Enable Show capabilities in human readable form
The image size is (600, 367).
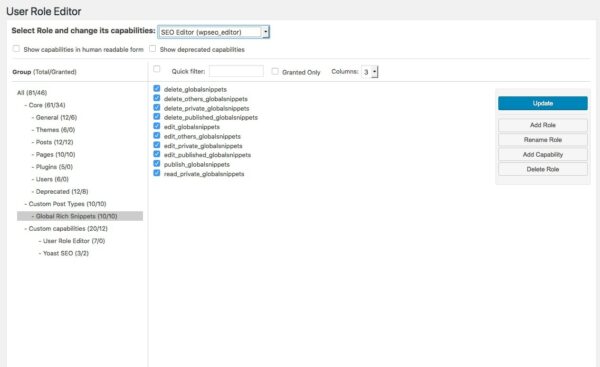pos(16,49)
